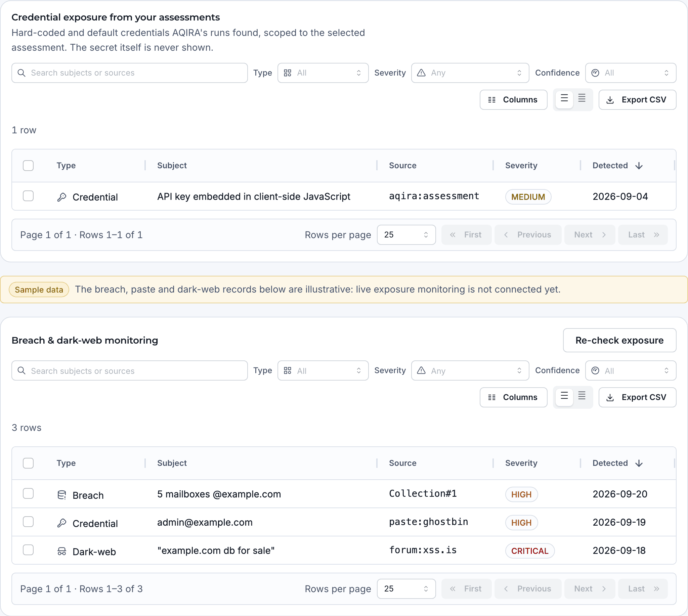688x616 pixels.
Task: Sort the assessments table by the Severity column header
Action: point(521,166)
